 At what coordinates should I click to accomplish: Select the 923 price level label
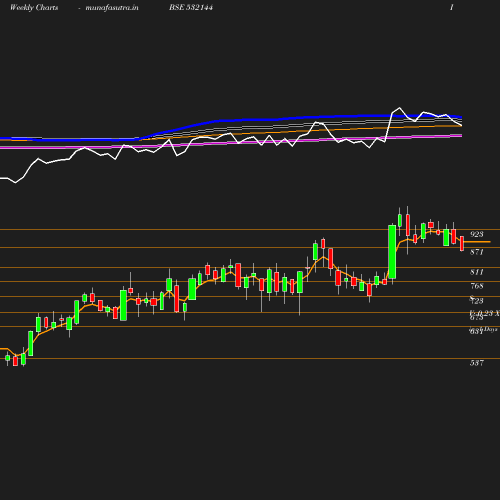pos(477,234)
